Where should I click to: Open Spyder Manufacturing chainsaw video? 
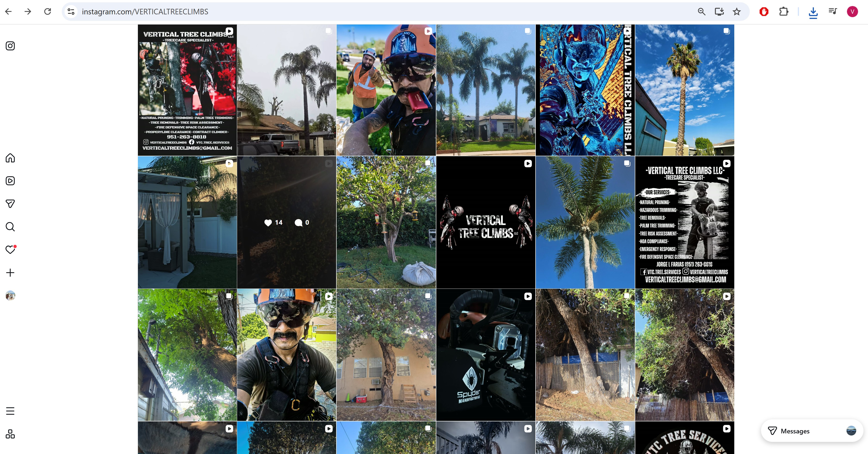(486, 354)
